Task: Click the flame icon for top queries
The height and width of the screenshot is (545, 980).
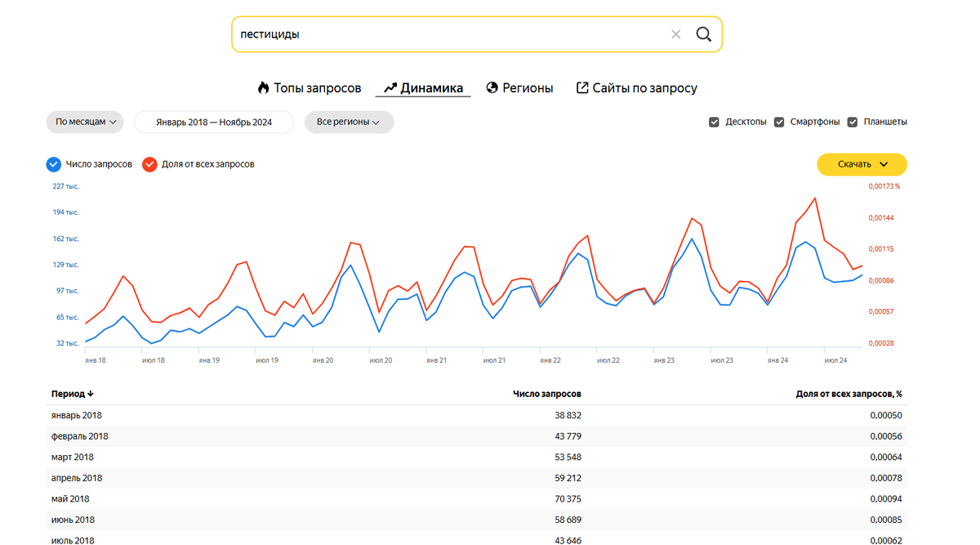Action: tap(263, 87)
